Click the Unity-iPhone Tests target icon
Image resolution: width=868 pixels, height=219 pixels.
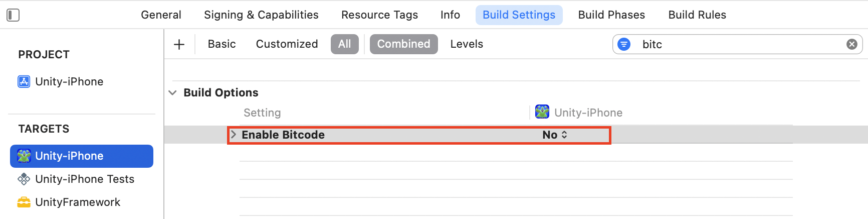[x=24, y=179]
